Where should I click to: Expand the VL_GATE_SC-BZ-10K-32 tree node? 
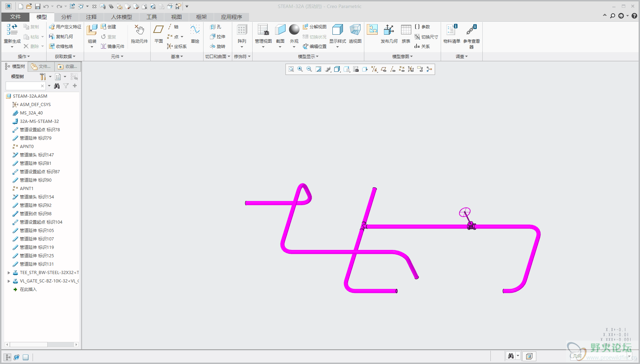[x=9, y=281]
